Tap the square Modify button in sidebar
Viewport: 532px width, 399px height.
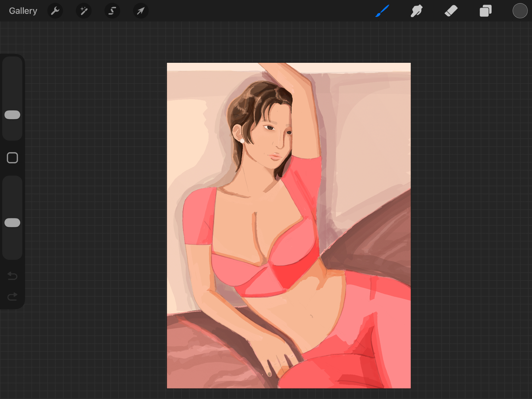click(13, 158)
